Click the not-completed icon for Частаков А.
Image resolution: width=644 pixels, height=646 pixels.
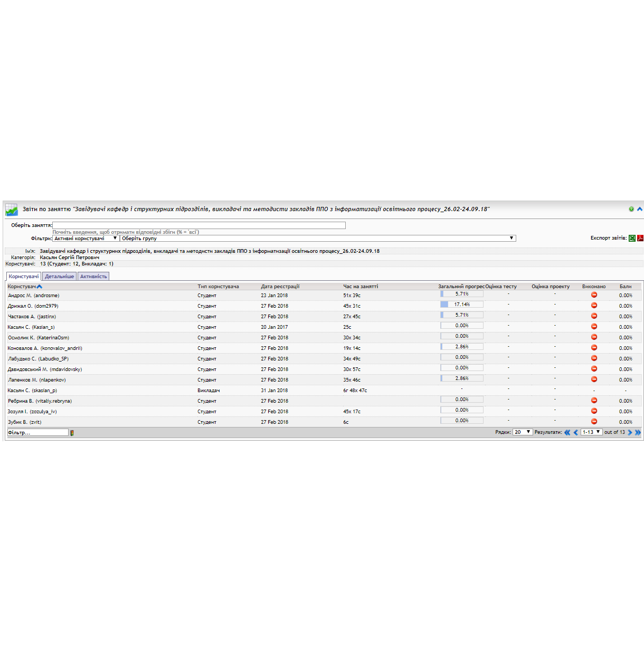tap(594, 316)
